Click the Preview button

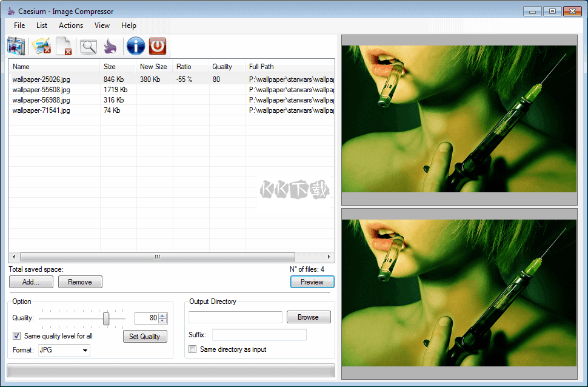tap(312, 282)
